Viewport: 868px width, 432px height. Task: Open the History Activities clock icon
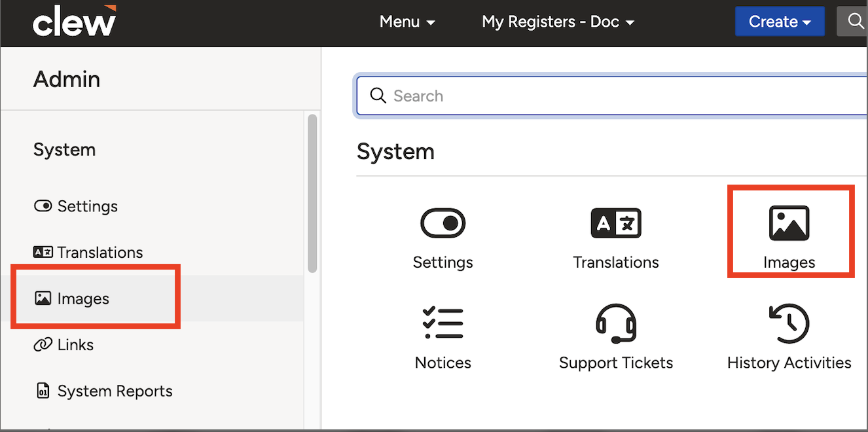[x=789, y=323]
